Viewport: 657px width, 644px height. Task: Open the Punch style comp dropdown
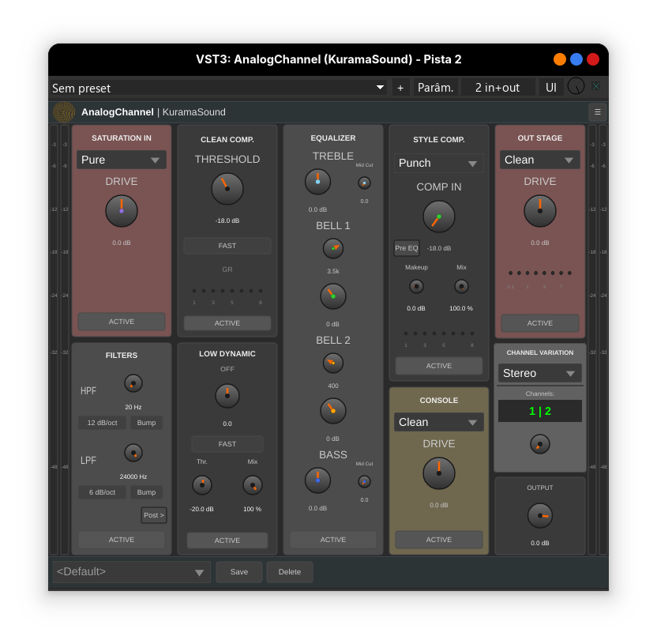(x=438, y=163)
